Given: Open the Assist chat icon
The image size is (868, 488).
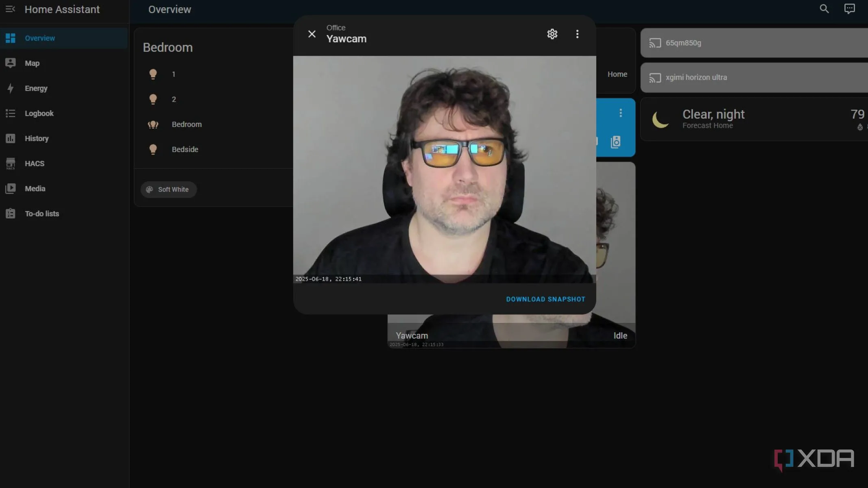Looking at the screenshot, I should click(849, 9).
